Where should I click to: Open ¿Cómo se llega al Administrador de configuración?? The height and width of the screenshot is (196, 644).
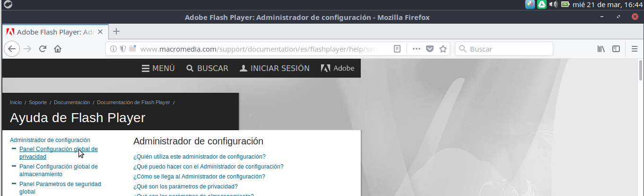[x=199, y=177]
